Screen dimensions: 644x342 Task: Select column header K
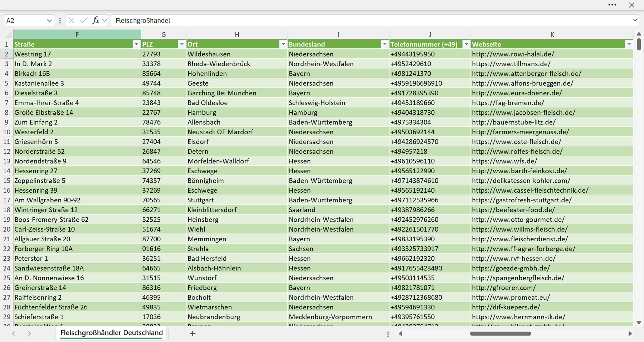point(552,35)
